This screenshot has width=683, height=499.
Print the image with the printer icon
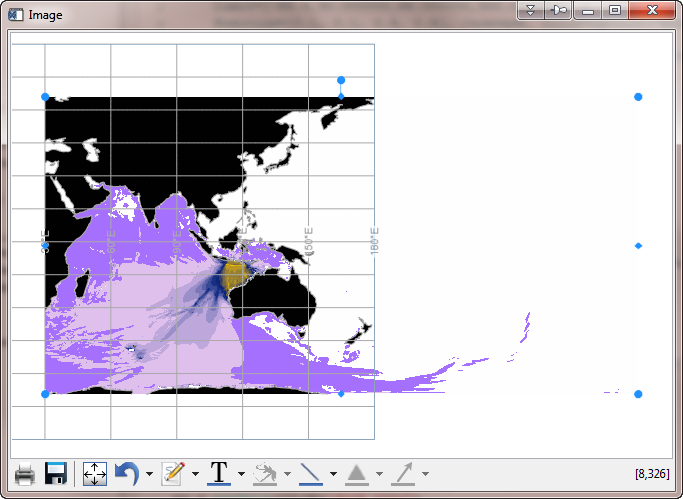point(24,474)
